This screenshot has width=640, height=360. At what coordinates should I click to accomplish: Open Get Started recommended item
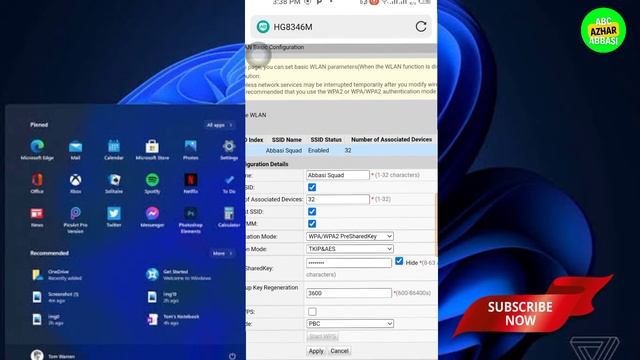pos(179,275)
